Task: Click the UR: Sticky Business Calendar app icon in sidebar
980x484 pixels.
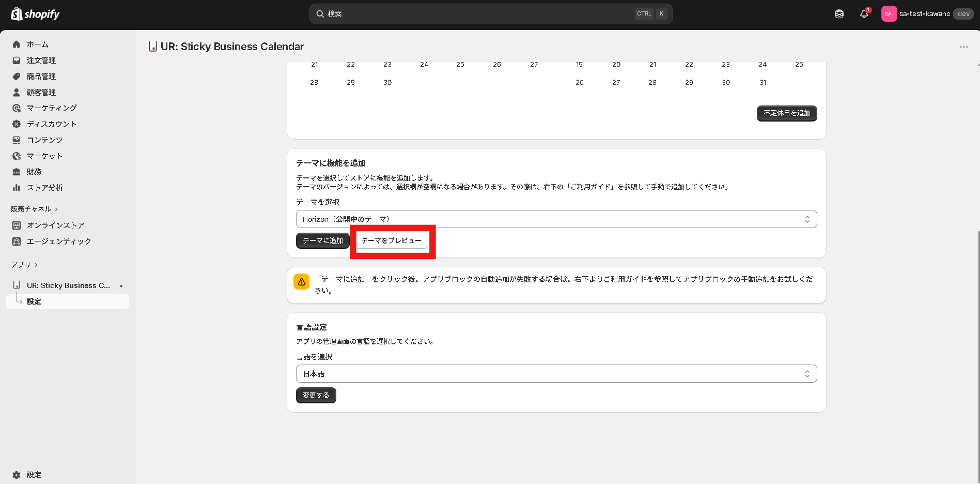Action: pos(17,285)
